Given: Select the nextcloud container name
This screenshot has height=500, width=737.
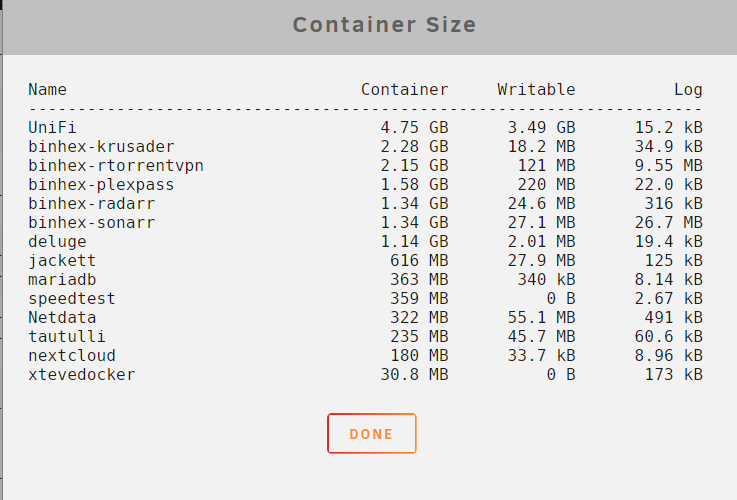Looking at the screenshot, I should pyautogui.click(x=71, y=356).
